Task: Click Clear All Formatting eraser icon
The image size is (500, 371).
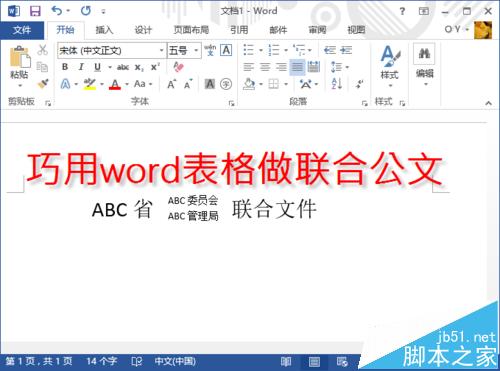Action: (179, 67)
